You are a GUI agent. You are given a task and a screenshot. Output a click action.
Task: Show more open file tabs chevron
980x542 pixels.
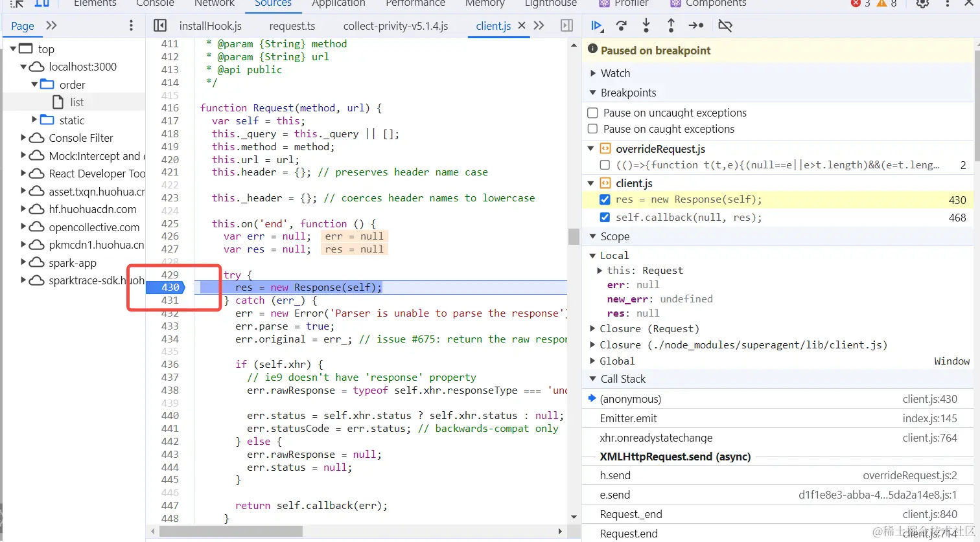pos(539,25)
